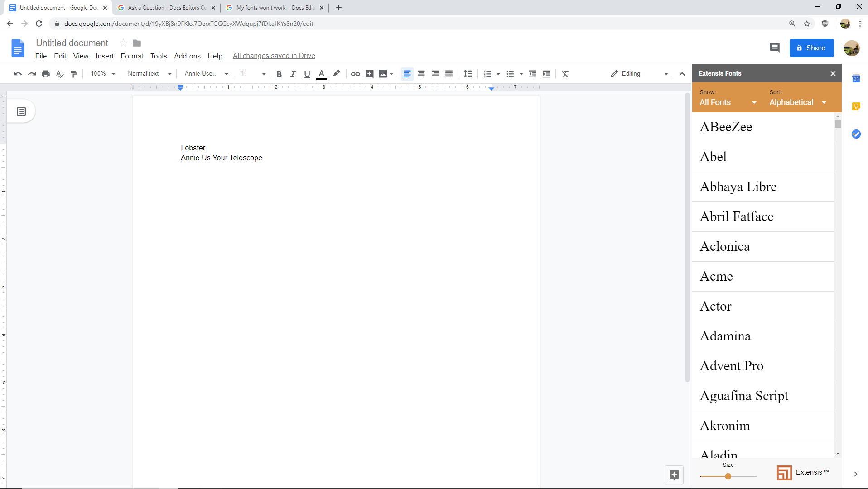The width and height of the screenshot is (868, 489).
Task: Click the clear formatting icon
Action: pyautogui.click(x=564, y=74)
